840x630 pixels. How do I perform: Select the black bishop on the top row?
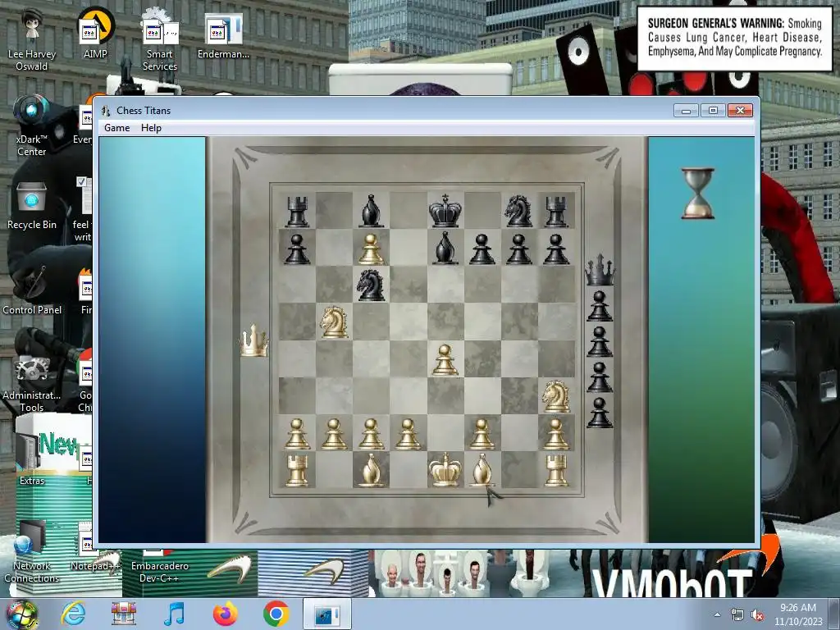[371, 211]
